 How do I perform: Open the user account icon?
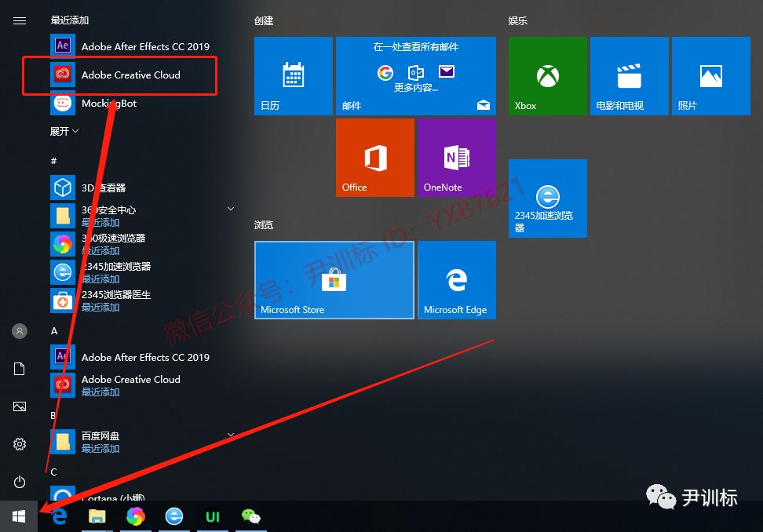click(x=20, y=331)
